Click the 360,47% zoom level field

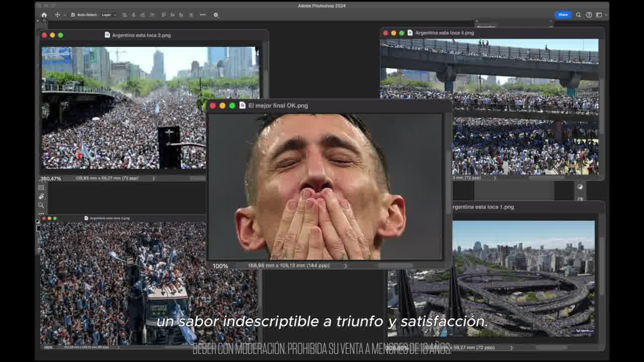[x=51, y=178]
